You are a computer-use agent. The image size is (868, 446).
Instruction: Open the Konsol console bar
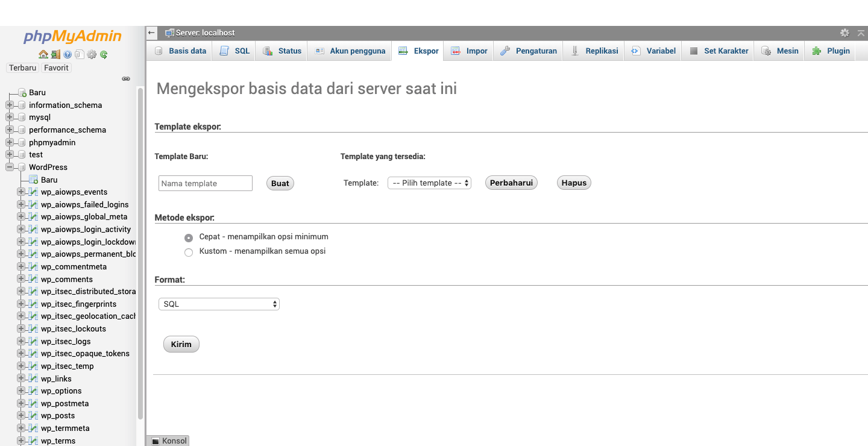tap(168, 441)
